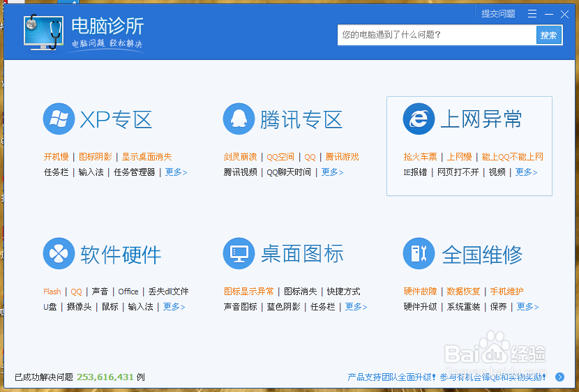Open the 丢失dll文件 link
Viewport: 579px width, 392px height.
tap(168, 292)
